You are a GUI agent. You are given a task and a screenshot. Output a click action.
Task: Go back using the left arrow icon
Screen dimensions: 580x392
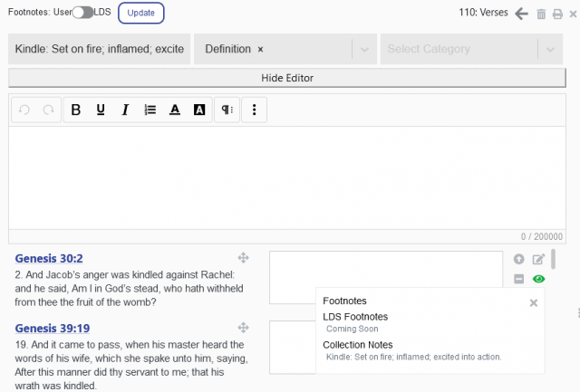coord(520,14)
